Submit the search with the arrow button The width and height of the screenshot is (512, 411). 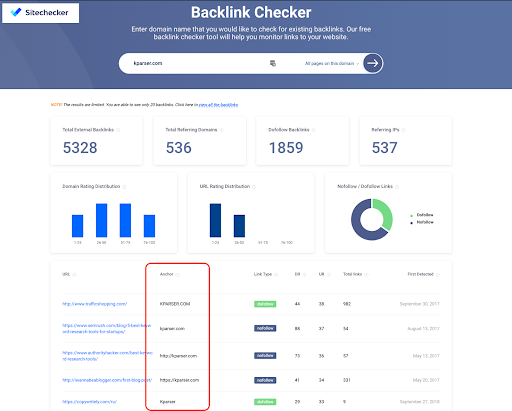click(x=373, y=63)
